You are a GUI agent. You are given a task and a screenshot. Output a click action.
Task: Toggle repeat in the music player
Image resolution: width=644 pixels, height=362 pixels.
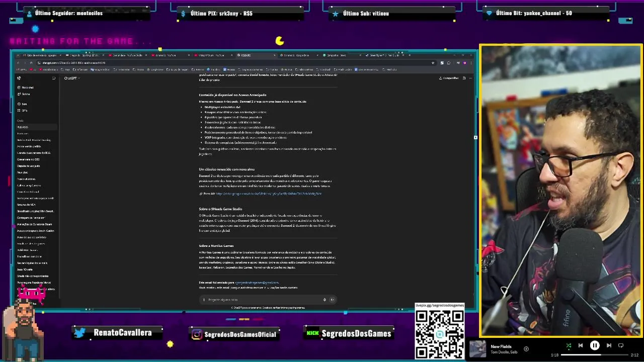pyautogui.click(x=621, y=345)
